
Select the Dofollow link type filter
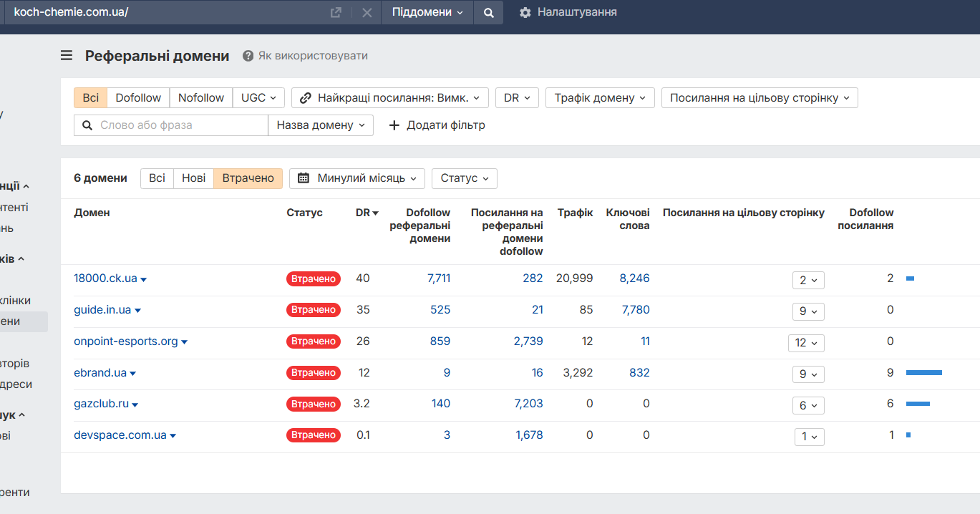(x=138, y=98)
